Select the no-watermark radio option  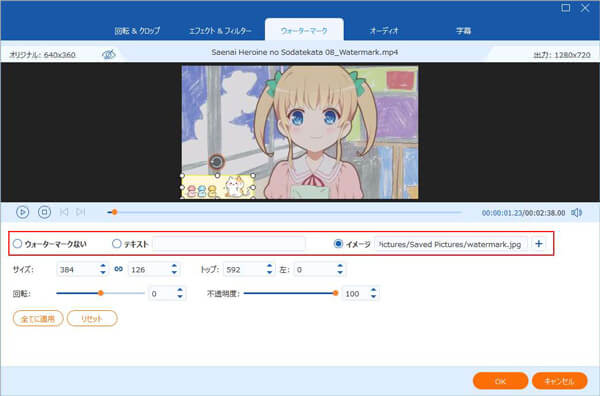click(x=18, y=244)
